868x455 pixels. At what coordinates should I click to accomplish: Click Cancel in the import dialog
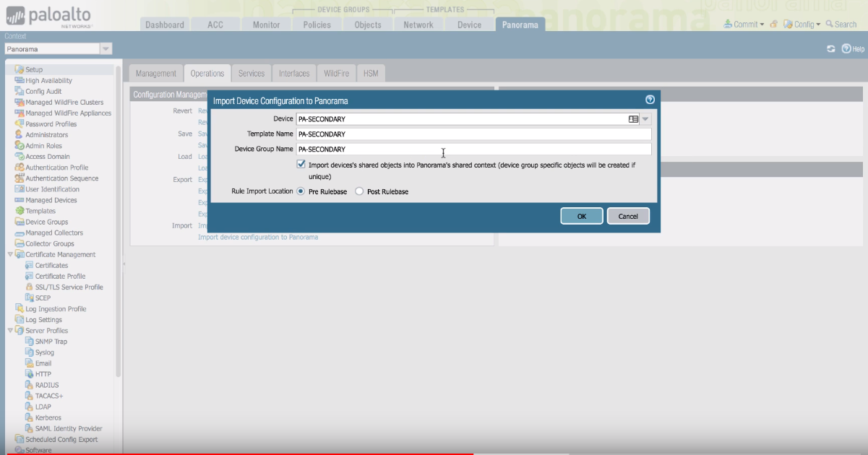tap(628, 216)
